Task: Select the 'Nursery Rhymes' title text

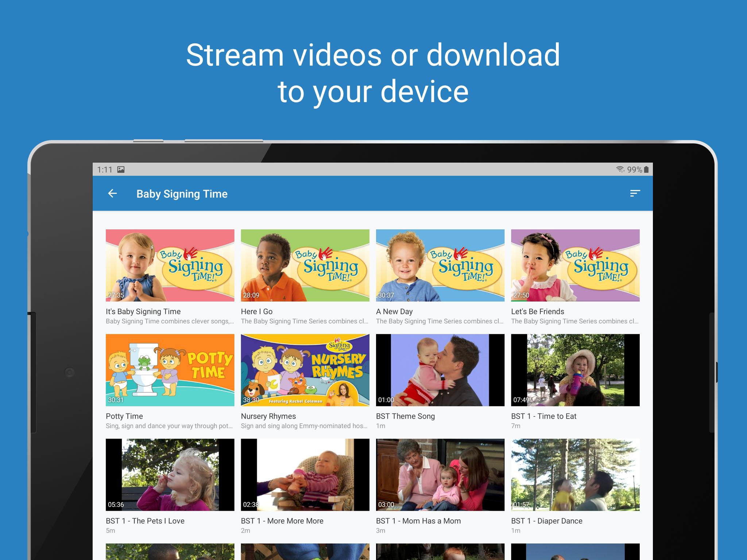Action: [x=268, y=416]
